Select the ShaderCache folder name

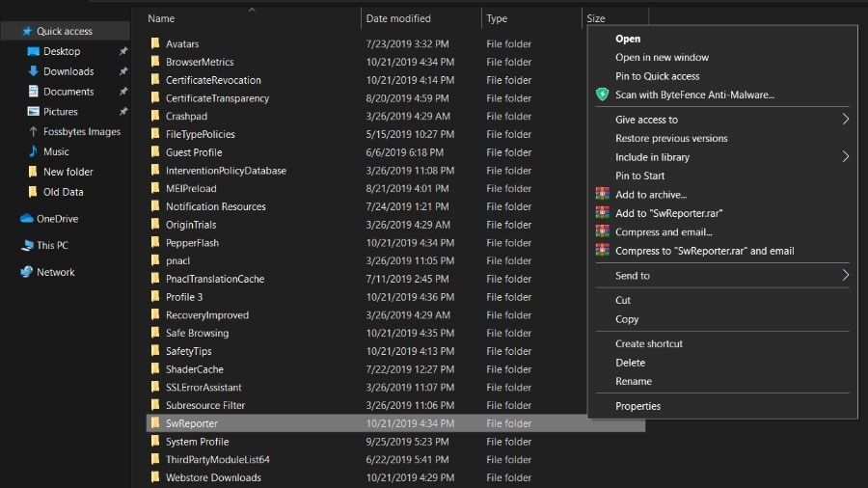(194, 369)
